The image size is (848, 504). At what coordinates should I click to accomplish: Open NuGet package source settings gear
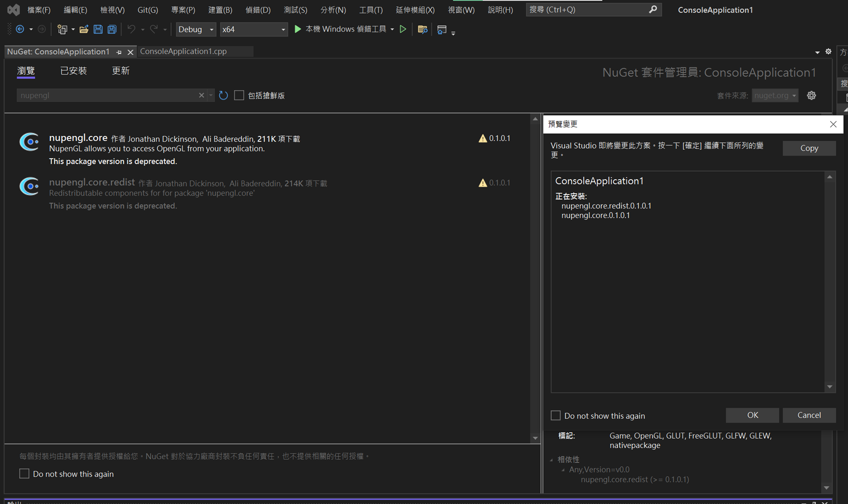(811, 95)
